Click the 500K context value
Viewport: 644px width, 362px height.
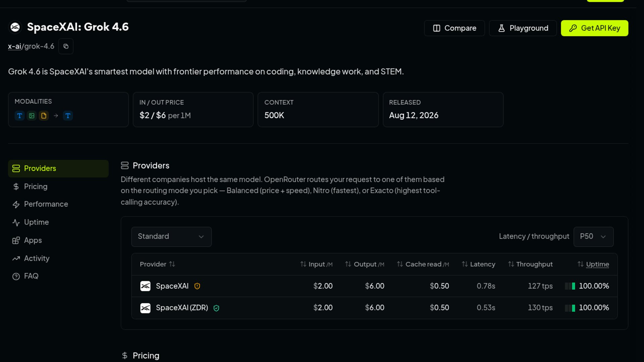274,116
